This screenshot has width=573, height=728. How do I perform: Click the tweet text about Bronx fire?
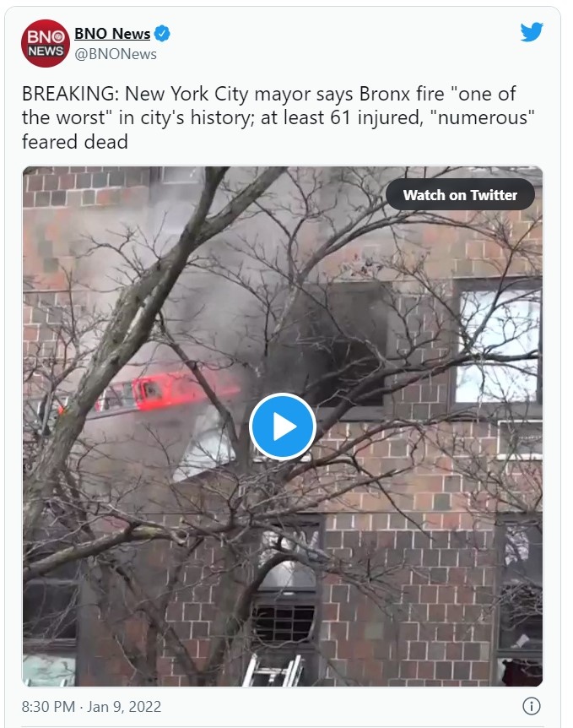278,118
